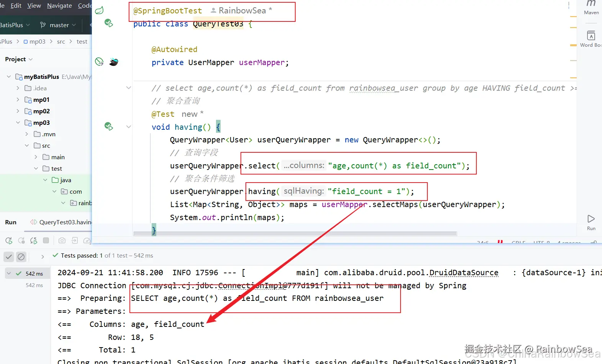The width and height of the screenshot is (602, 364).
Task: Stop the running process
Action: coord(46,240)
